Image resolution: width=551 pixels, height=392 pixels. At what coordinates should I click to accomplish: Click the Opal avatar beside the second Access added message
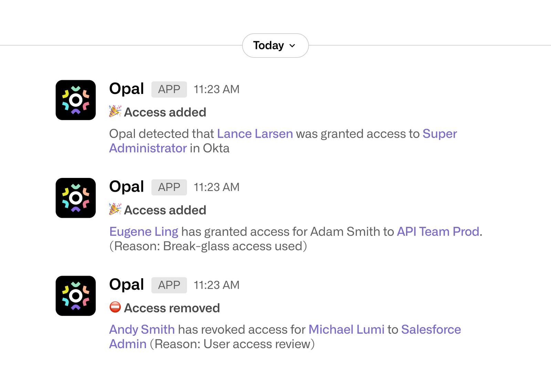[x=75, y=198]
